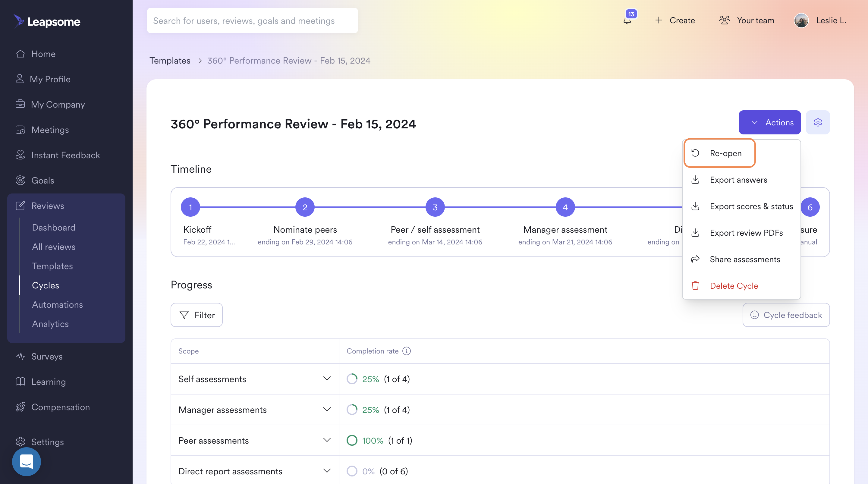The width and height of the screenshot is (868, 484).
Task: Click the Share assessments arrow icon
Action: (x=695, y=259)
